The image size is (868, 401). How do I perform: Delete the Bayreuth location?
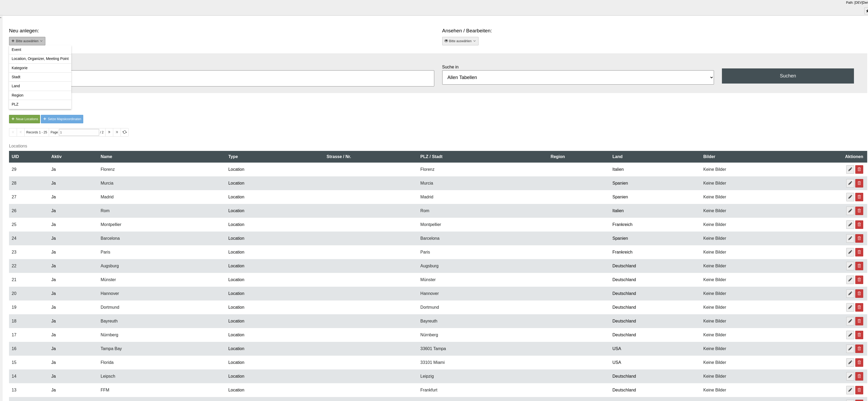[859, 321]
